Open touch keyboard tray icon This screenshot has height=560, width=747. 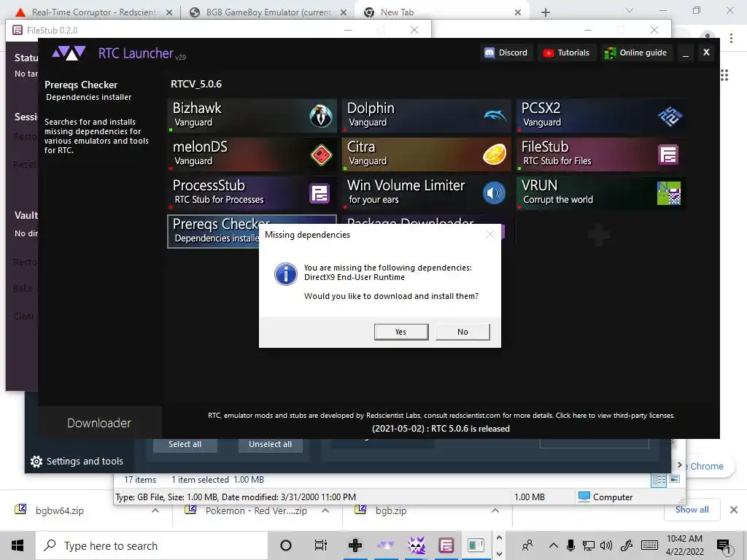tap(650, 545)
